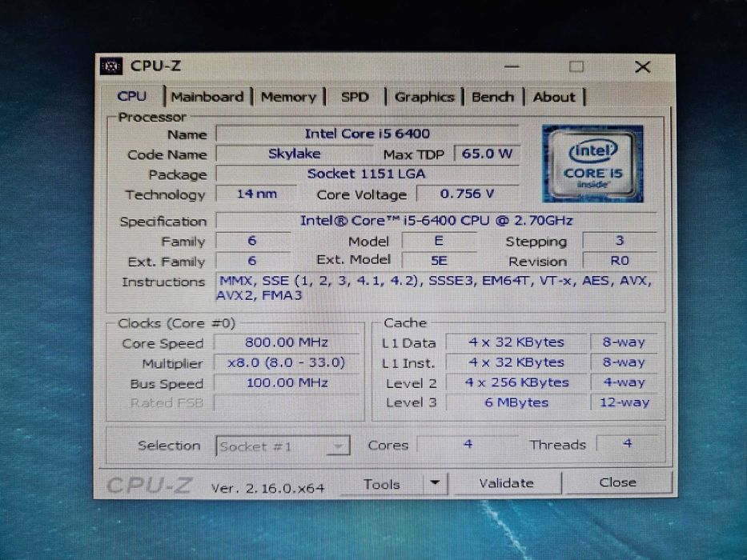Viewport: 747px width, 560px height.
Task: Click the Level 3 12-way value
Action: [624, 402]
